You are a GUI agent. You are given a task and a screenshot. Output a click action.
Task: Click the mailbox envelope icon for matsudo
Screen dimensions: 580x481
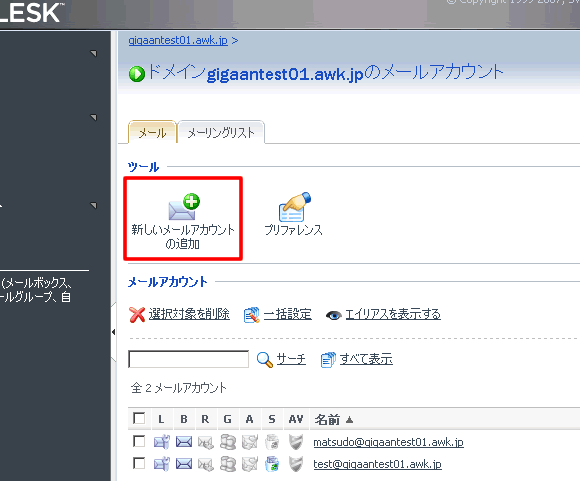pyautogui.click(x=184, y=442)
